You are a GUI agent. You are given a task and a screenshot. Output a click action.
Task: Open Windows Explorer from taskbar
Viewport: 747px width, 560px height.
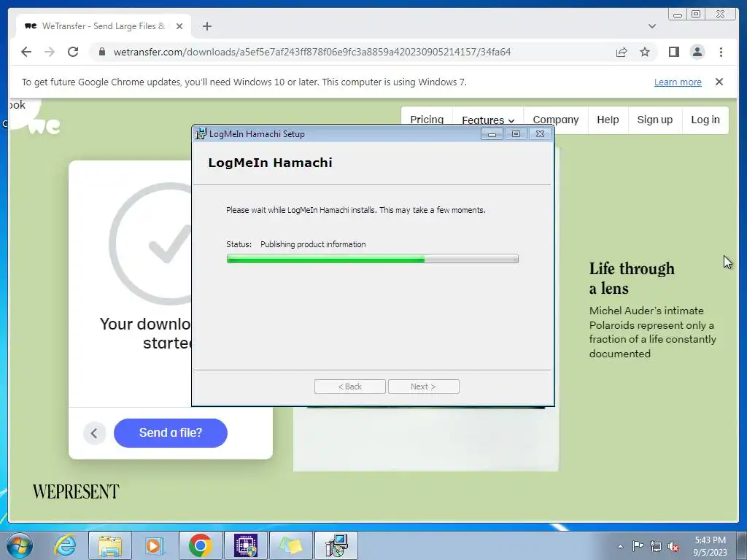[x=110, y=545]
